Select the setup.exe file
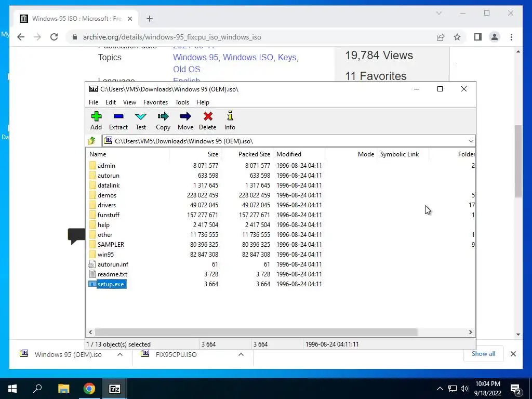 (x=111, y=284)
